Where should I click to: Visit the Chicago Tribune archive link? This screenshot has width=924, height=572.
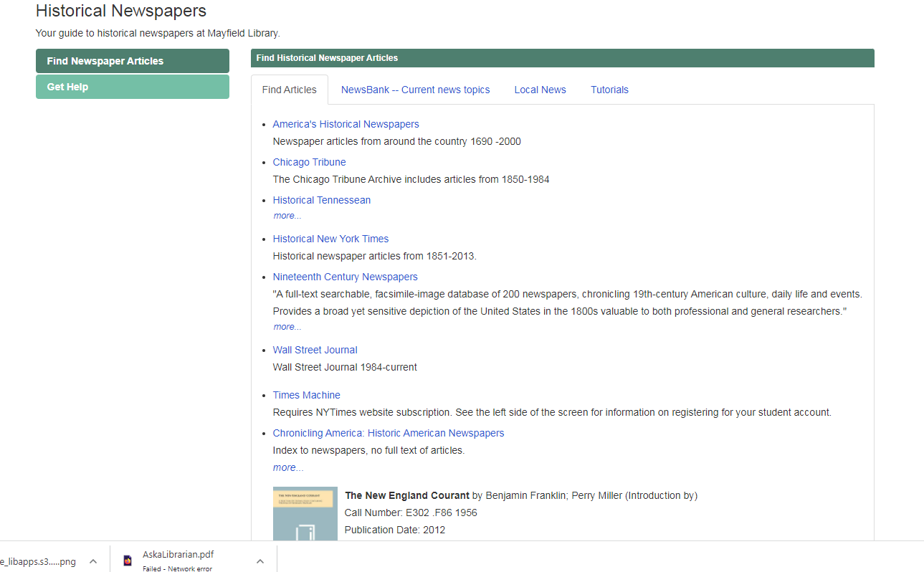(309, 162)
